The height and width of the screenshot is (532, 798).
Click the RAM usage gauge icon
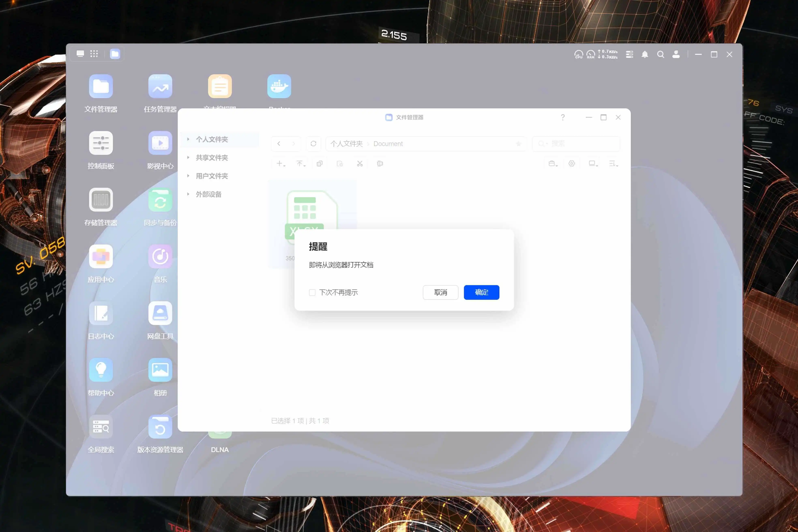[590, 54]
